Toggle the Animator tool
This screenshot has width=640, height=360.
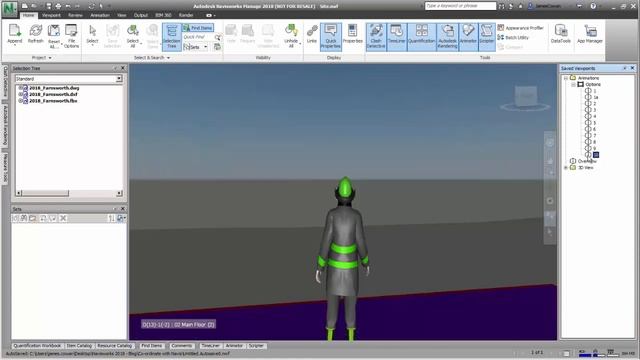tap(468, 37)
